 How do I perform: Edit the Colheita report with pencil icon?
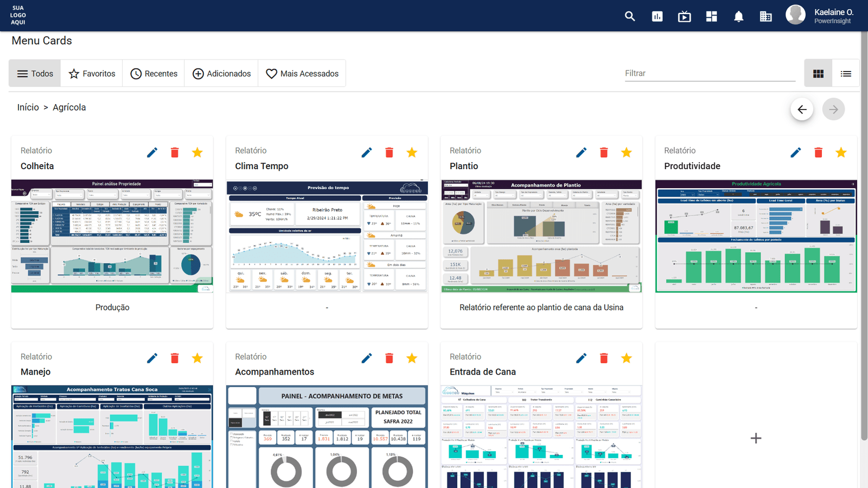point(152,152)
